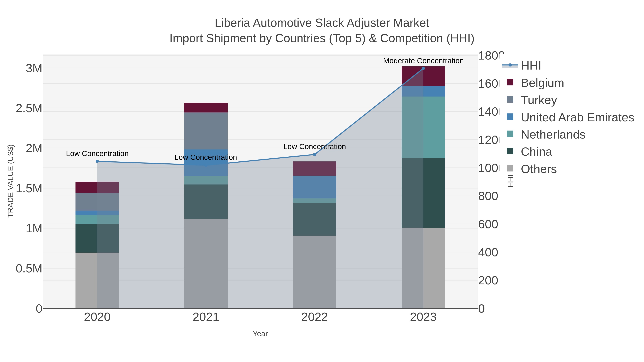The height and width of the screenshot is (362, 644).
Task: Click the 2021 China bar segment
Action: coord(206,202)
